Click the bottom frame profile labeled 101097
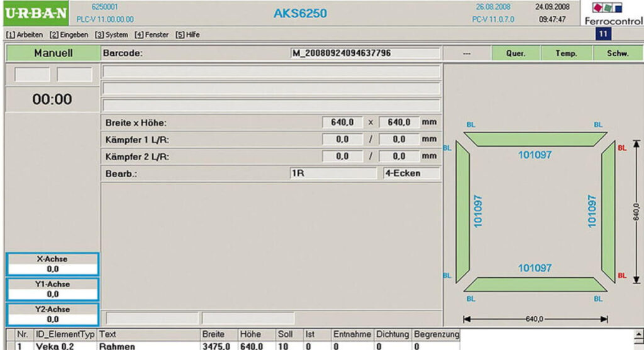 click(x=535, y=284)
